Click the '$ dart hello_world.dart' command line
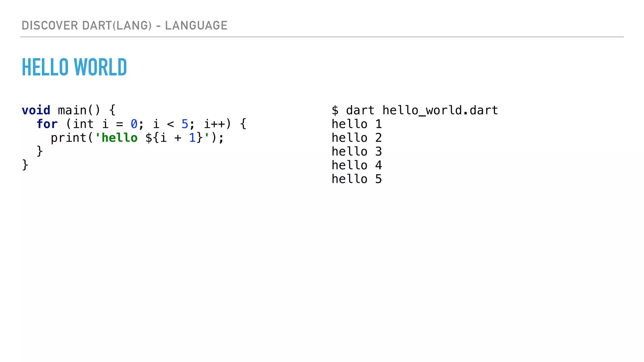The image size is (644, 362). (x=415, y=110)
